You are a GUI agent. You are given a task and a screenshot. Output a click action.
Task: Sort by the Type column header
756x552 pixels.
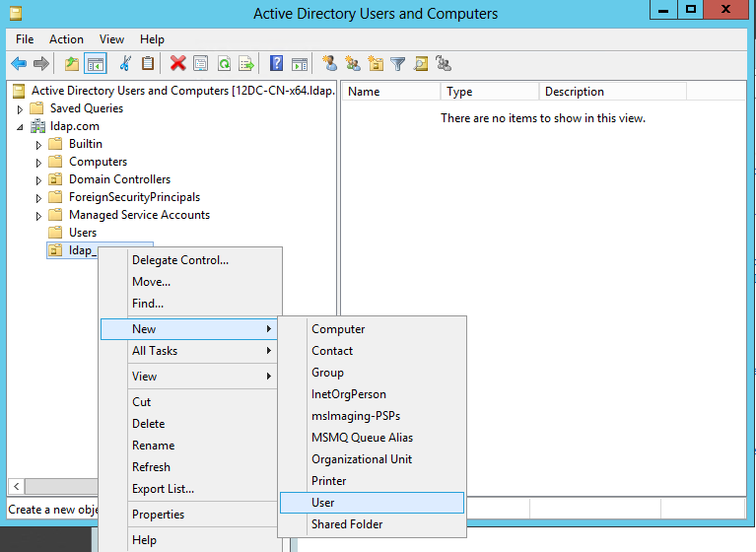tap(490, 92)
